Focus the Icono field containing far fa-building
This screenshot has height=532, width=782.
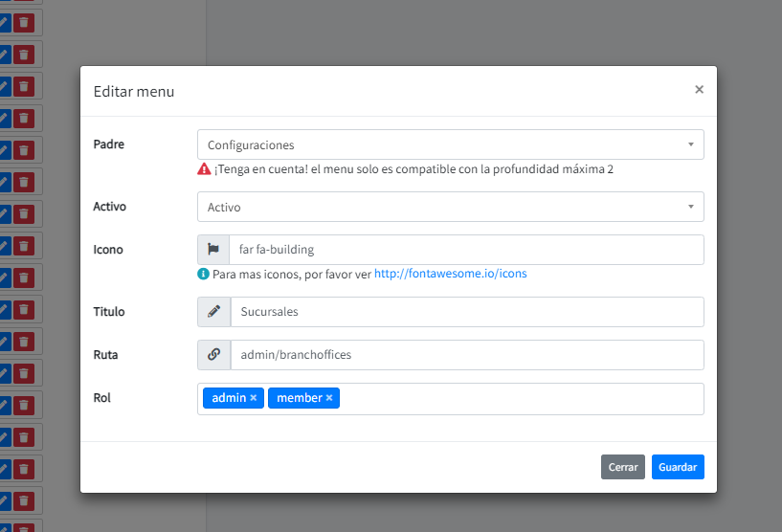coord(465,250)
